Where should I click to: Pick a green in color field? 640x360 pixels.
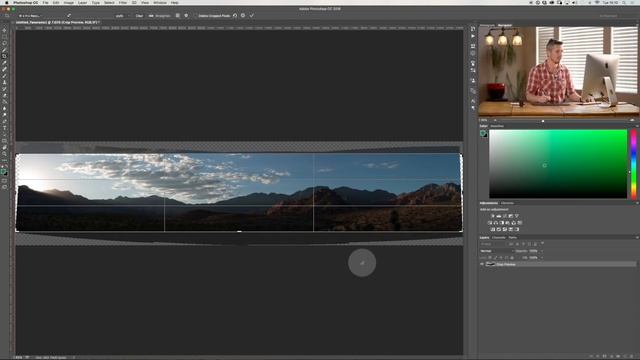point(558,164)
